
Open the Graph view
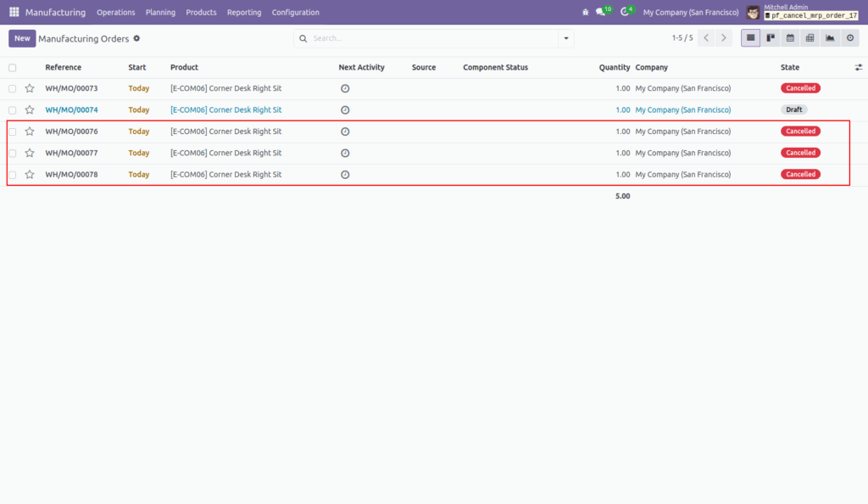(x=830, y=37)
